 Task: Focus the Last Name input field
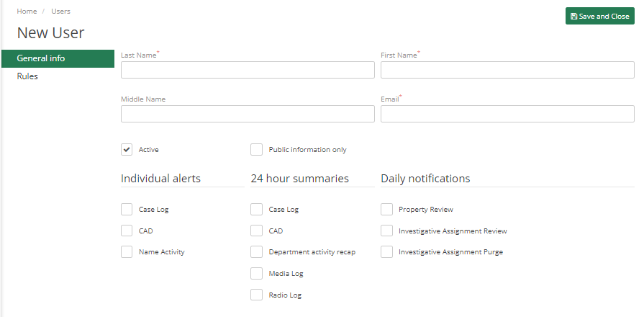point(248,70)
